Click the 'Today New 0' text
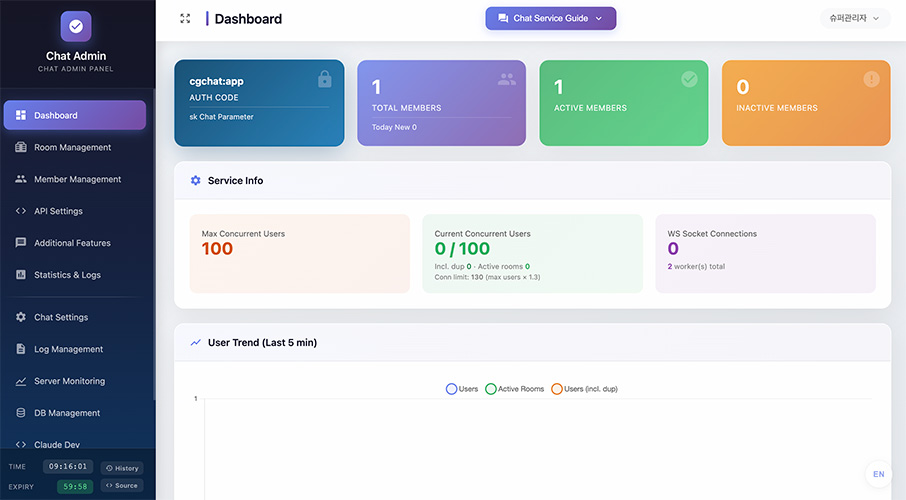 (x=394, y=127)
